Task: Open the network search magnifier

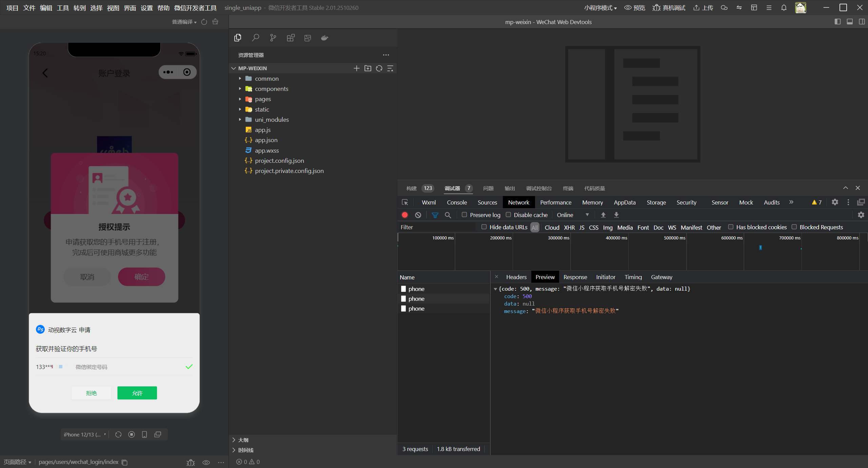Action: coord(448,215)
